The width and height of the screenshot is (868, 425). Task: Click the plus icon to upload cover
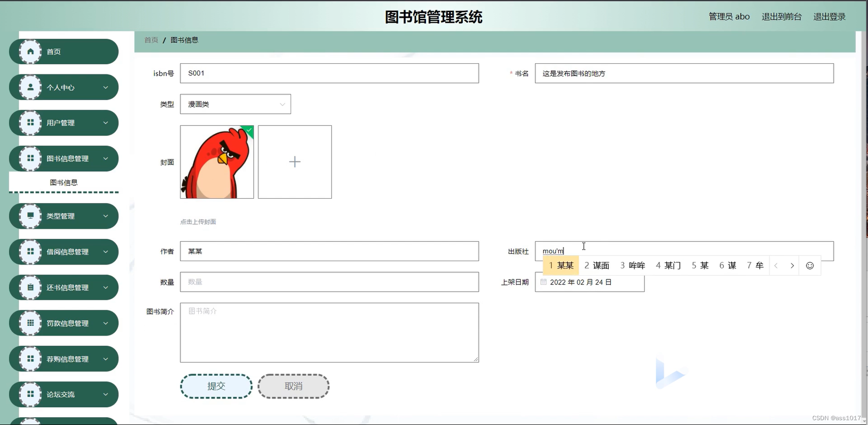pyautogui.click(x=294, y=162)
